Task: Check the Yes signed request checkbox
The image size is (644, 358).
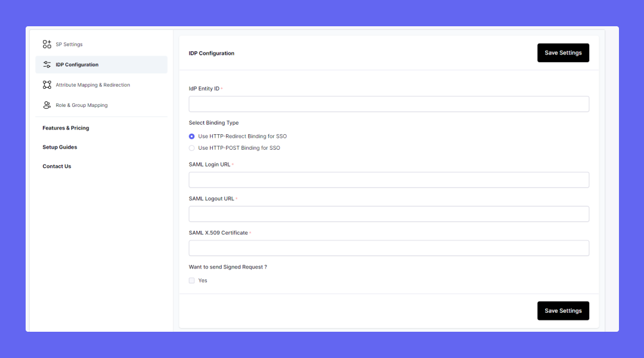Action: pos(192,280)
